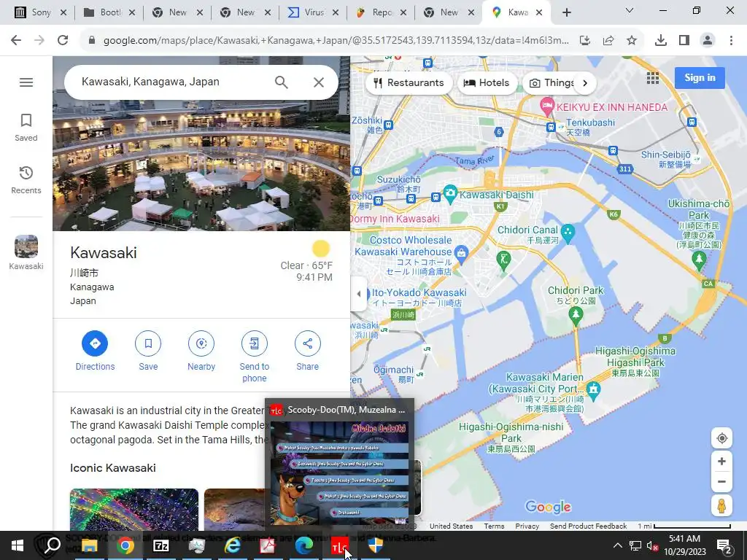
Task: Close the Kawasaki Maps tab
Action: coord(539,13)
